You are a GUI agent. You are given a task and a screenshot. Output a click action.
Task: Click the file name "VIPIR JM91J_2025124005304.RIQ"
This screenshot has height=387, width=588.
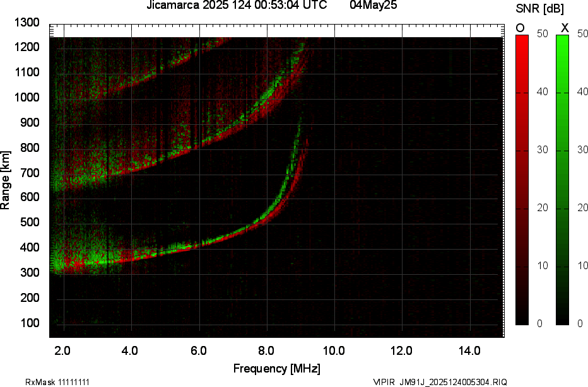[x=440, y=382]
